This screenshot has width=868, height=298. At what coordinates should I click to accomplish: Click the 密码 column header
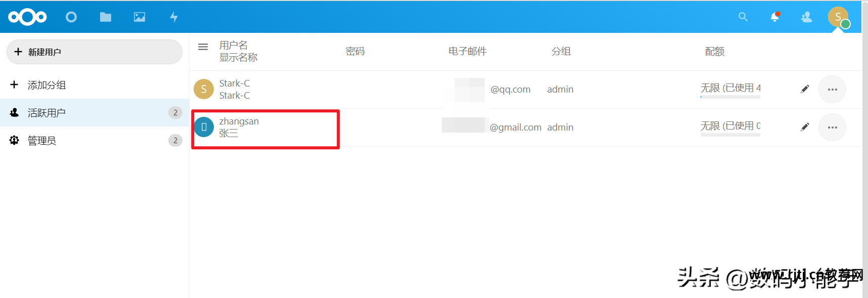(355, 51)
